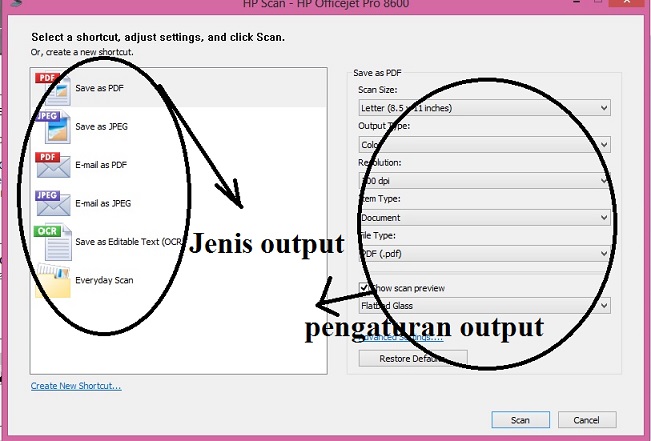Select the Everyday Scan folder icon
This screenshot has height=441, width=651.
53,281
